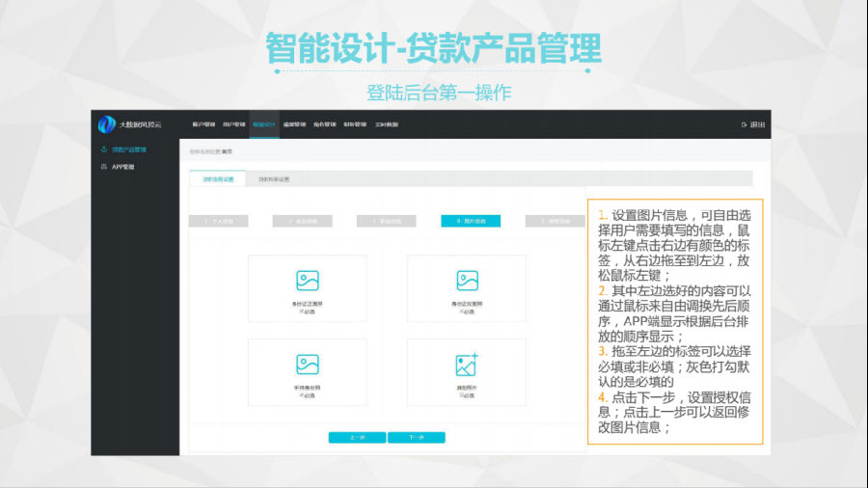Select the 身份证反面照 image icon
Screen dimensions: 868x488
point(467,280)
